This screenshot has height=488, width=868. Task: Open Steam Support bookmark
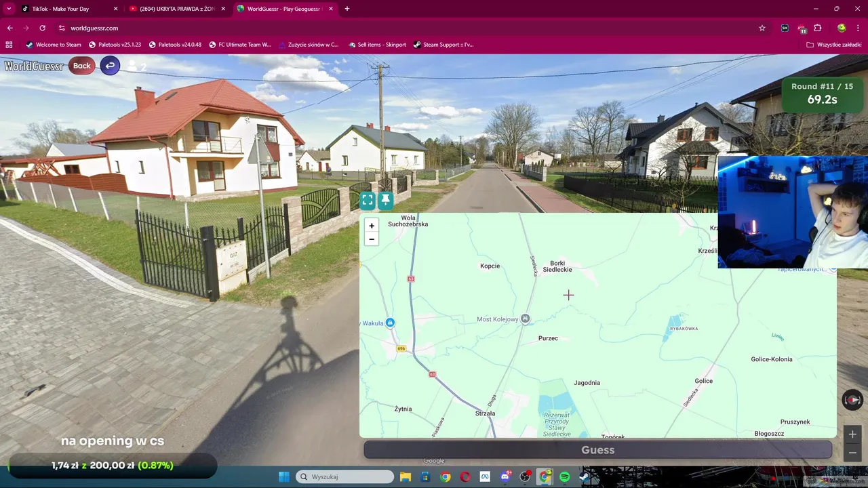pyautogui.click(x=443, y=45)
